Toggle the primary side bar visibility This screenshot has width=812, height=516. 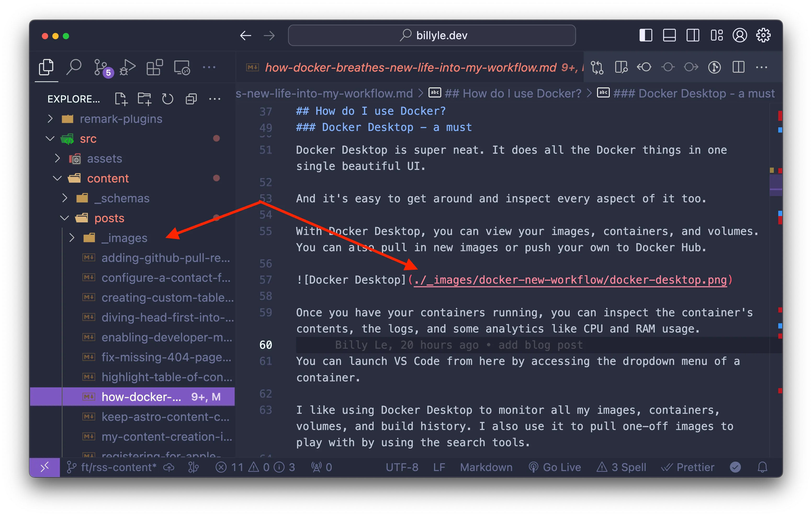645,35
